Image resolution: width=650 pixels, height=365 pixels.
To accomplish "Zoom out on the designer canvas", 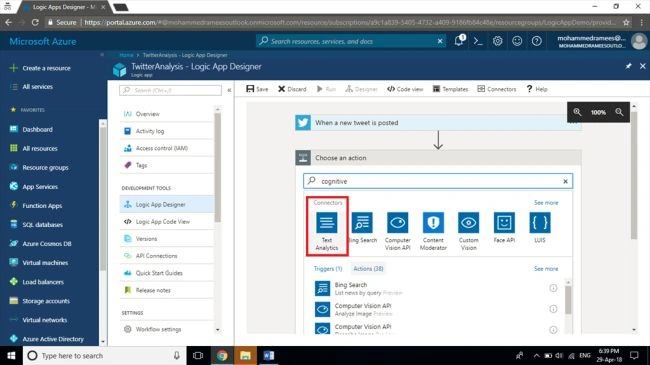I will click(619, 112).
